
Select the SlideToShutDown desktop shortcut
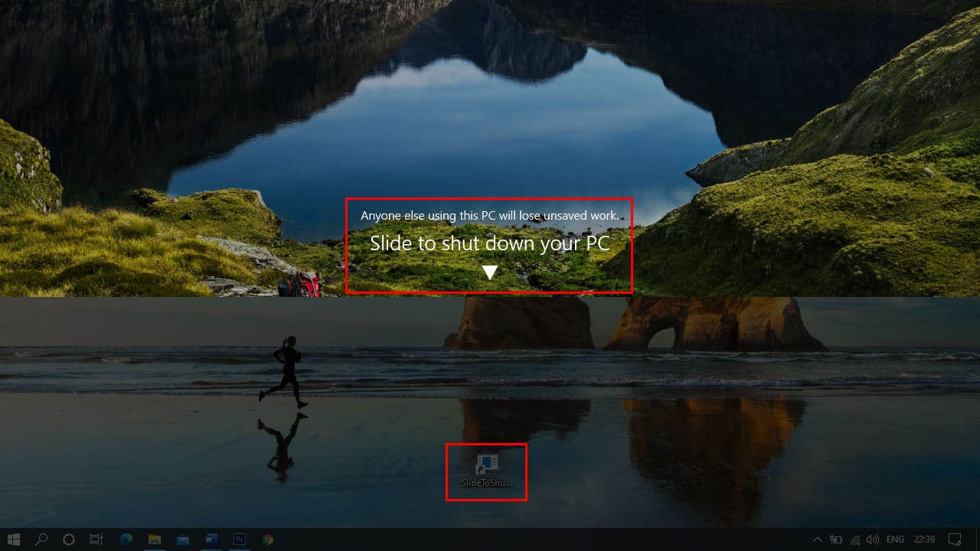pos(486,470)
